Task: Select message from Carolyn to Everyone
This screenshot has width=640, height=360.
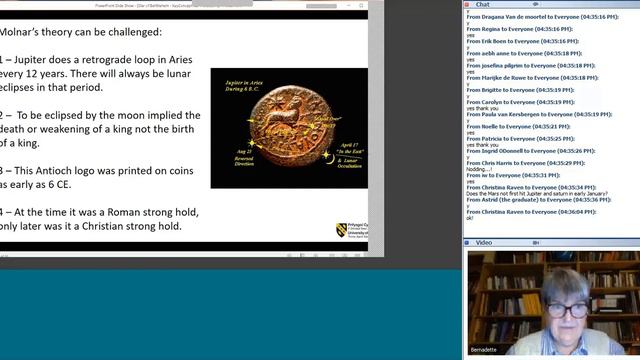Action: pyautogui.click(x=520, y=102)
